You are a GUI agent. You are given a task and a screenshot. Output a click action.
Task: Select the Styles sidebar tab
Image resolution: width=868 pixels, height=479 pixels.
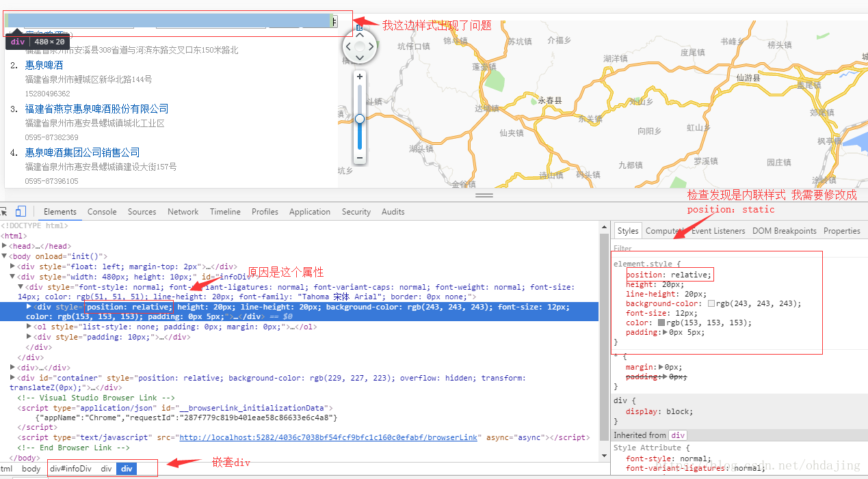[x=628, y=231]
